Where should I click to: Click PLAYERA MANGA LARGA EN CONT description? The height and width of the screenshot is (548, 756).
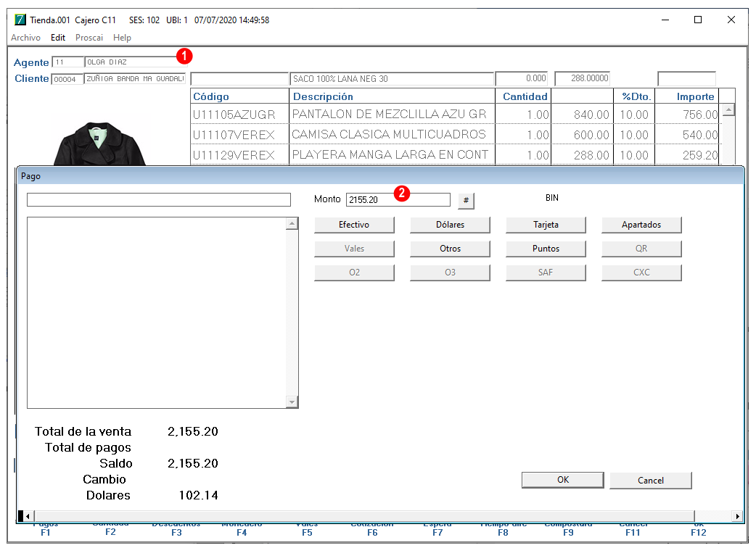coord(392,154)
